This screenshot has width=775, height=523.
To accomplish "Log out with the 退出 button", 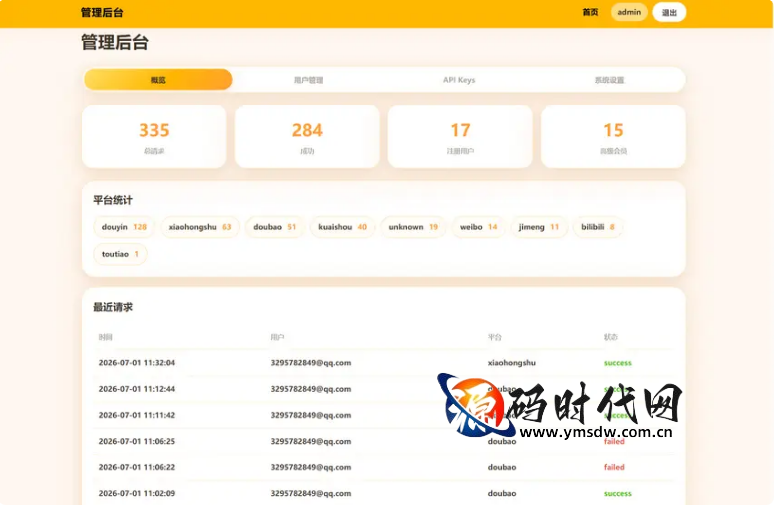I will (669, 12).
